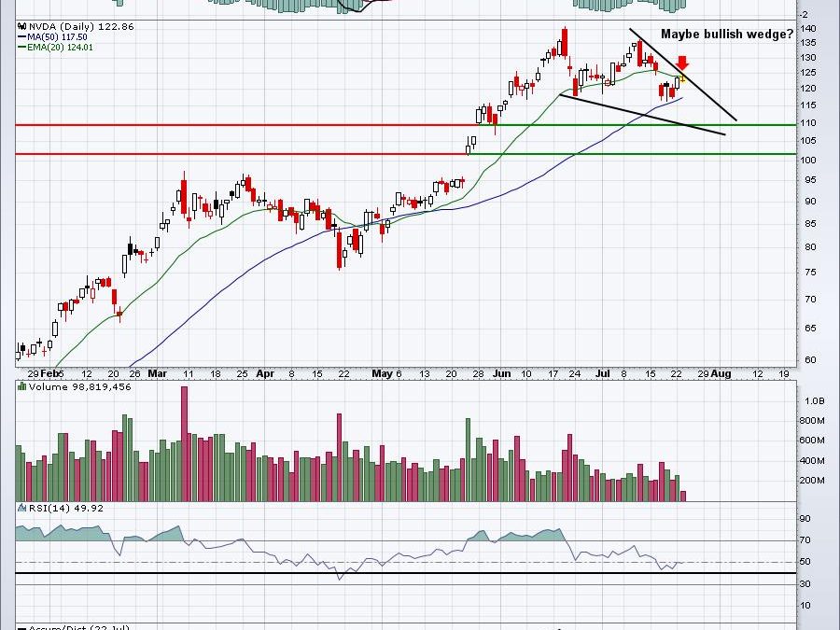Click the 100 price axis label
The image size is (840, 630).
pos(808,160)
